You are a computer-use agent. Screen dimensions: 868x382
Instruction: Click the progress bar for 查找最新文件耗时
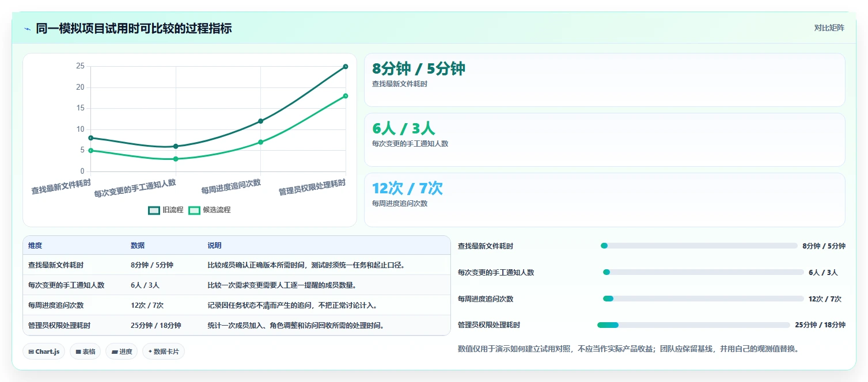click(699, 246)
